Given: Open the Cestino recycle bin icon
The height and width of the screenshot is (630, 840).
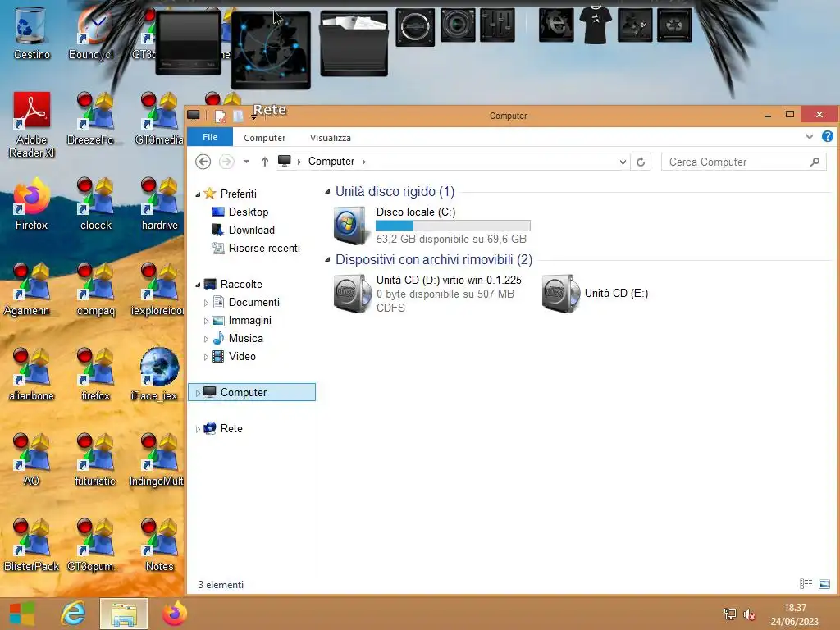Looking at the screenshot, I should (x=31, y=33).
